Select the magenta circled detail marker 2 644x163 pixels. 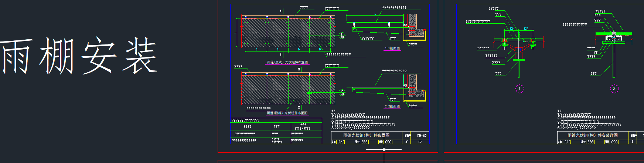pyautogui.click(x=614, y=89)
